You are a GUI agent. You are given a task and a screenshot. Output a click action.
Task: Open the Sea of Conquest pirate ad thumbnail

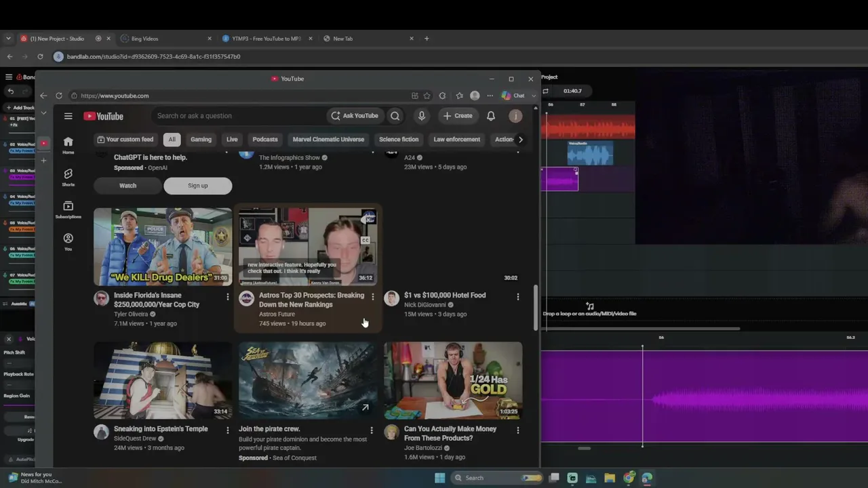pyautogui.click(x=308, y=381)
